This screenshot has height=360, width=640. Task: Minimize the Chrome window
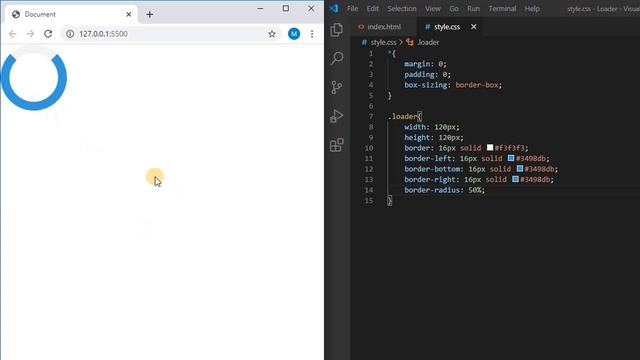click(260, 8)
